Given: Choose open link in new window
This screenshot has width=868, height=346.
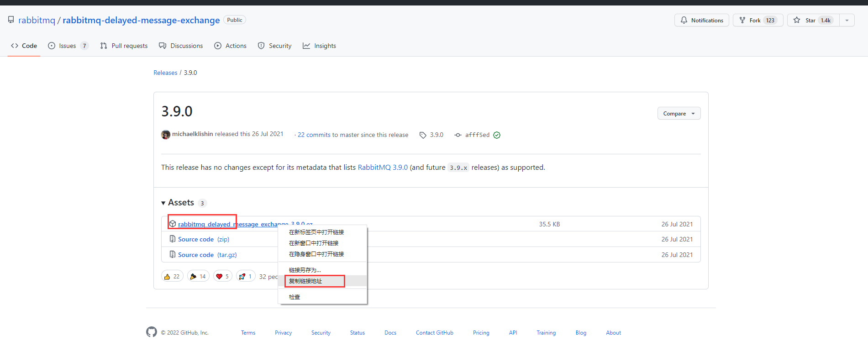Looking at the screenshot, I should 323,243.
